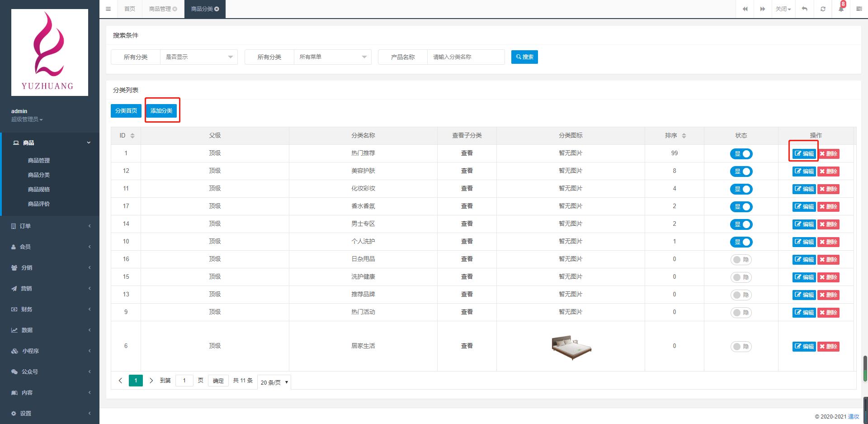Click the 搜索 search button

coord(524,57)
